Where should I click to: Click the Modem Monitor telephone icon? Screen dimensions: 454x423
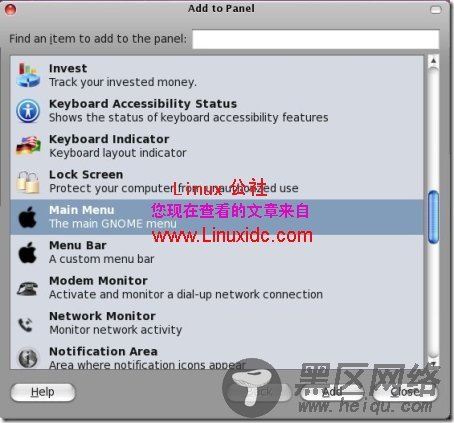pyautogui.click(x=27, y=288)
